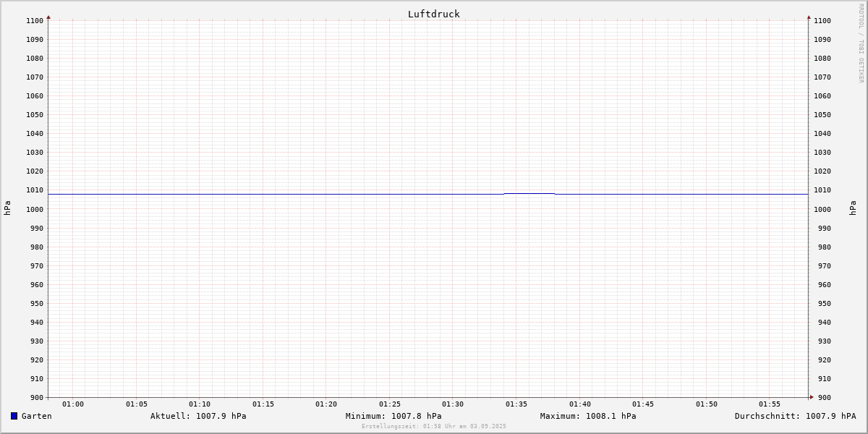Image resolution: width=868 pixels, height=434 pixels.
Task: Click the red arrow at x-axis right end
Action: (x=811, y=397)
